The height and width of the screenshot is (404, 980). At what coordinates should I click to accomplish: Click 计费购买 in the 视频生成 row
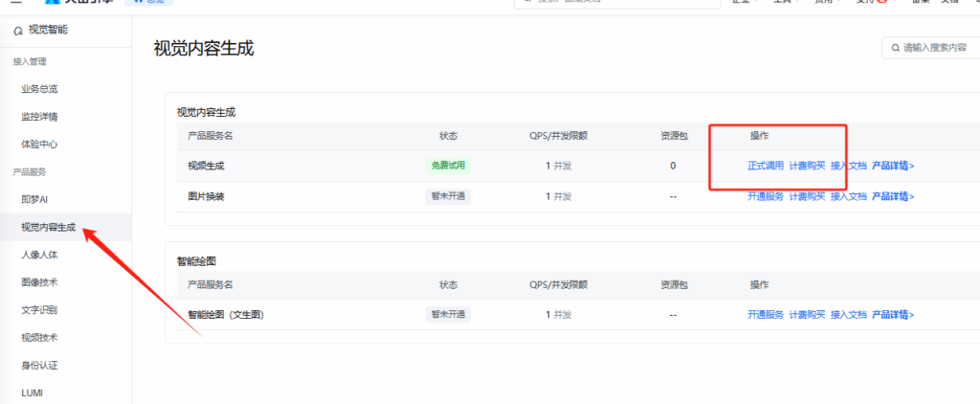click(x=807, y=166)
